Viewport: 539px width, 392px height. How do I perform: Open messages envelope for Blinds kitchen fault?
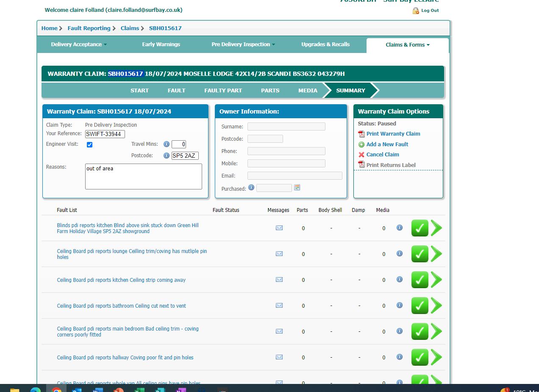(x=279, y=228)
